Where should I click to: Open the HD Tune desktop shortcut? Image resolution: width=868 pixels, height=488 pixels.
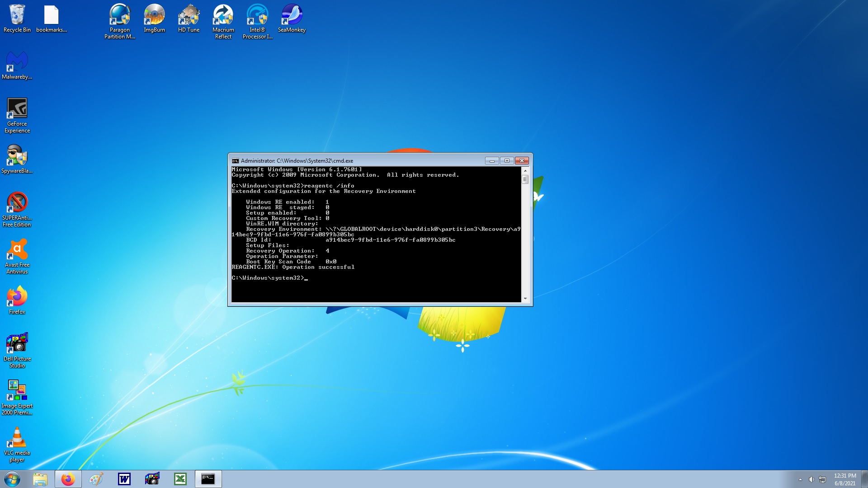[x=189, y=18]
